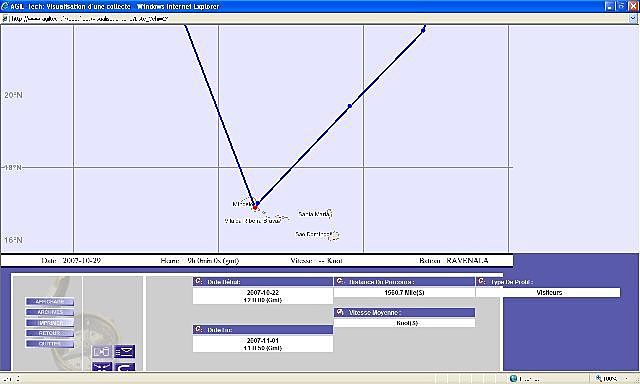640x384 pixels.
Task: Click the icon beside Type De Profil
Action: point(481,281)
